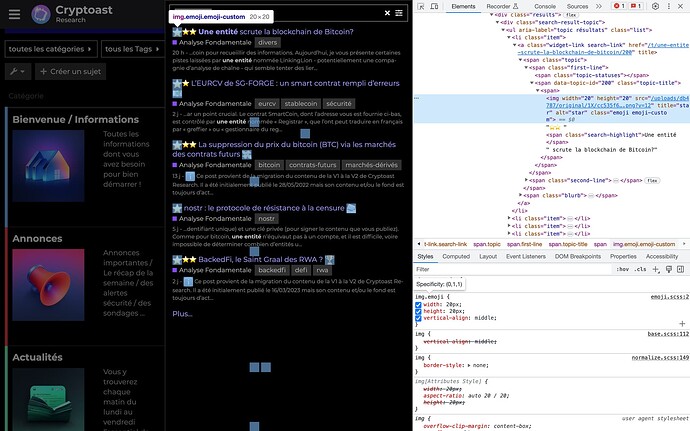
Task: Click the red error count badge
Action: (x=619, y=6)
